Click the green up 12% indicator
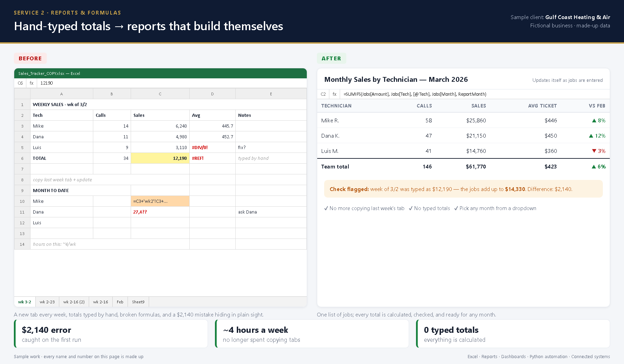This screenshot has width=624, height=364. pyautogui.click(x=597, y=136)
